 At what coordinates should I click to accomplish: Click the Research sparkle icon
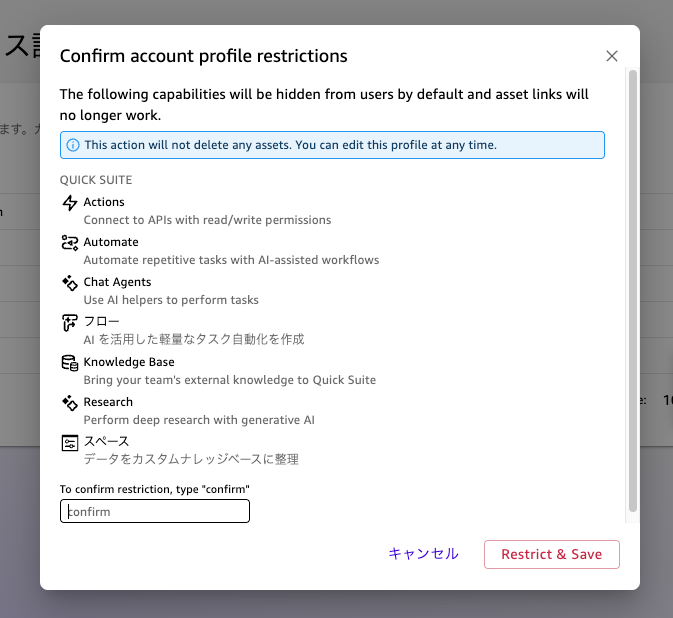coord(69,403)
